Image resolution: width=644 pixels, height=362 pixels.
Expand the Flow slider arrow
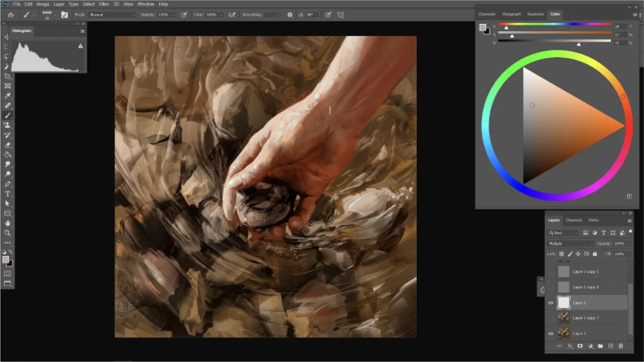click(221, 15)
